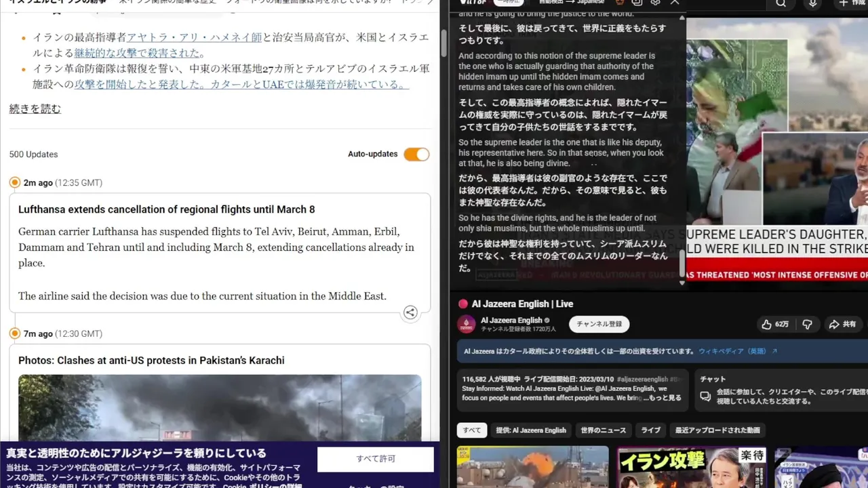868x488 pixels.
Task: Click the 'Al Jazeera English | Live' video title
Action: pos(522,304)
